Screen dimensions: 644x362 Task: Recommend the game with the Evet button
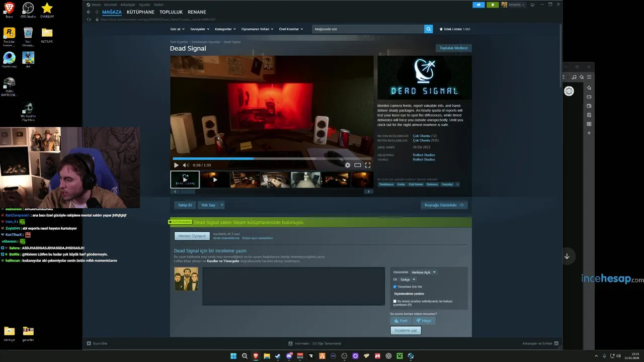coord(401,321)
